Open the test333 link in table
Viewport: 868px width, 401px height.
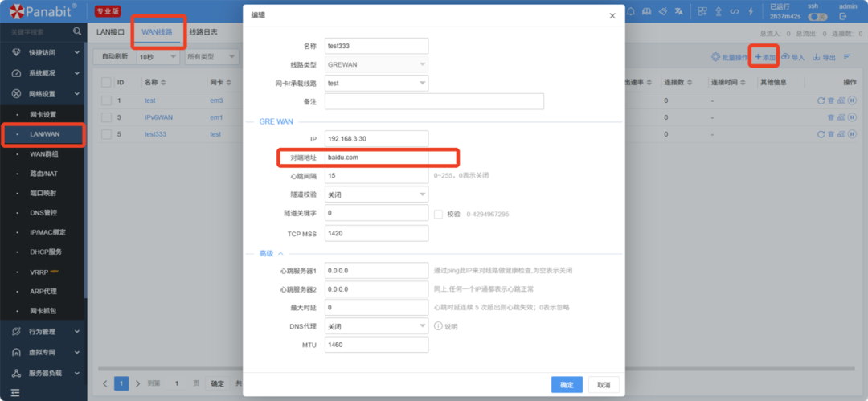point(155,134)
